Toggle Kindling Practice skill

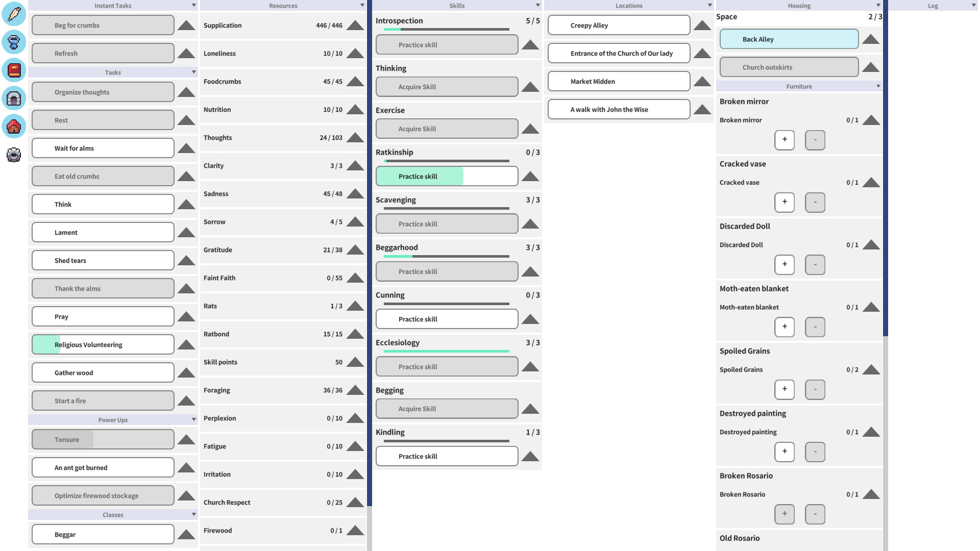point(447,456)
